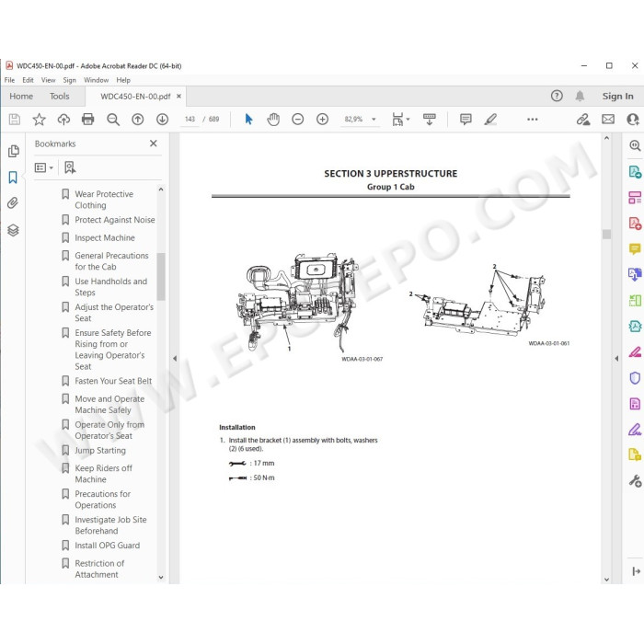Click the Sign In button
The height and width of the screenshot is (644, 644).
pyautogui.click(x=617, y=96)
